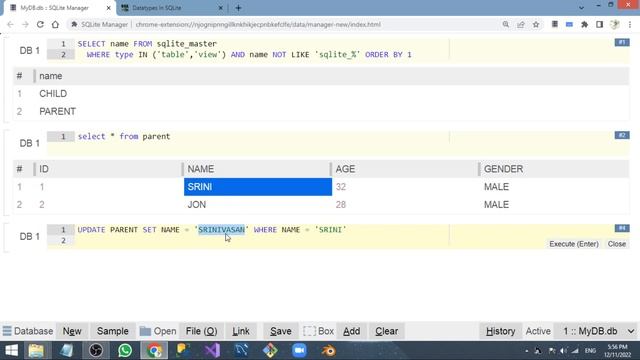Screen dimensions: 640x360
Task: Open Blender from the taskbar
Action: 329,351
